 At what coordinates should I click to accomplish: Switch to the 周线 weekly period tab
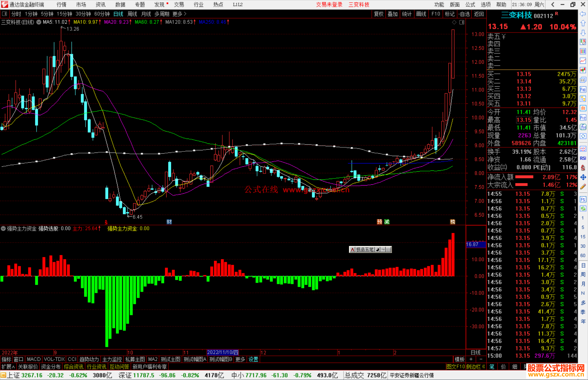[132, 14]
